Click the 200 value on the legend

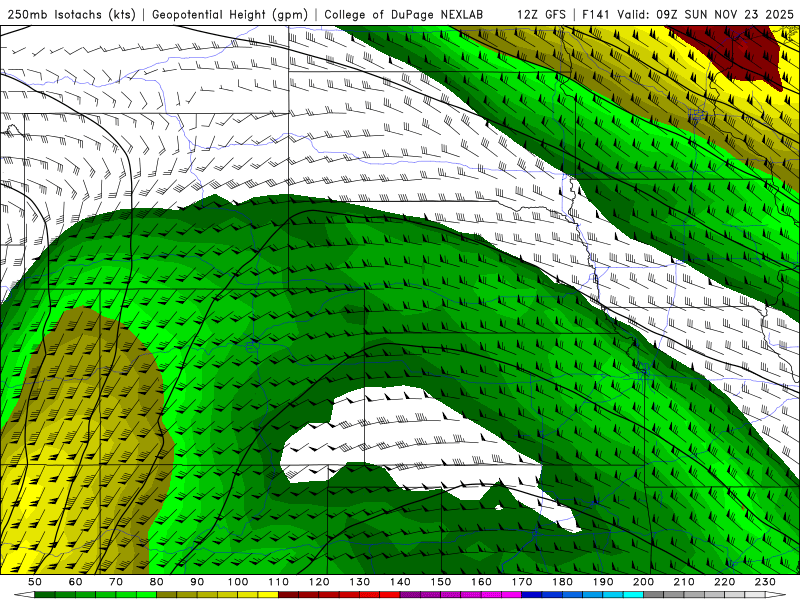[644, 582]
